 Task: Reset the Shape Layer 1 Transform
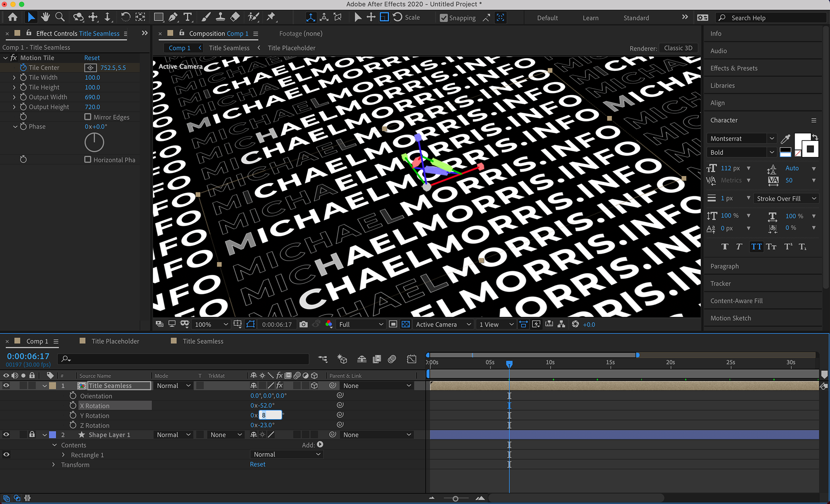[x=258, y=465]
